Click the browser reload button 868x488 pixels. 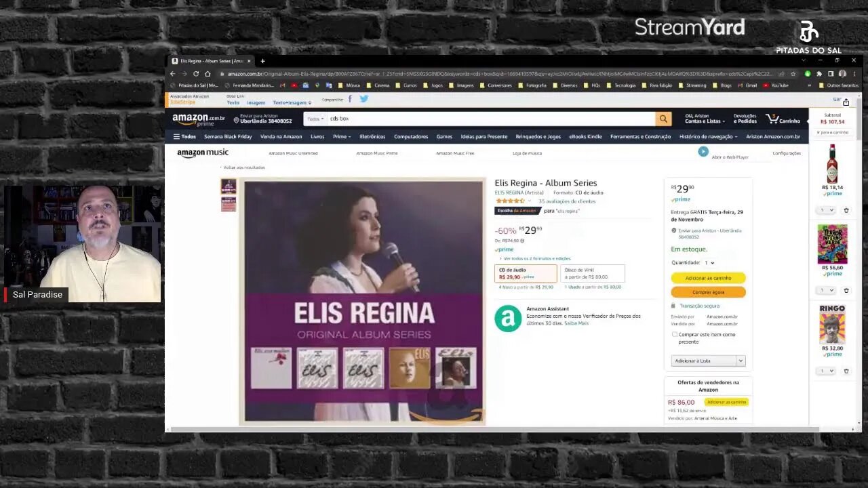(196, 74)
